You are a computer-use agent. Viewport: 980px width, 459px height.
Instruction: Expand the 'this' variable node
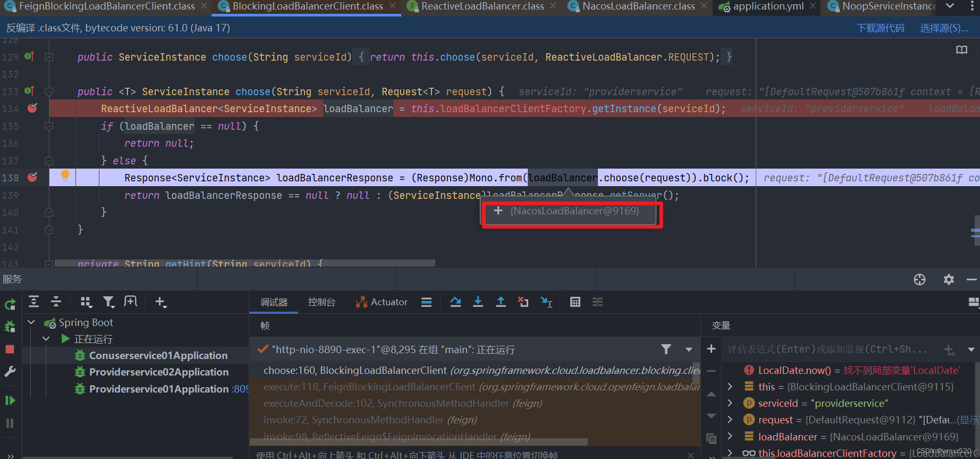pos(730,387)
